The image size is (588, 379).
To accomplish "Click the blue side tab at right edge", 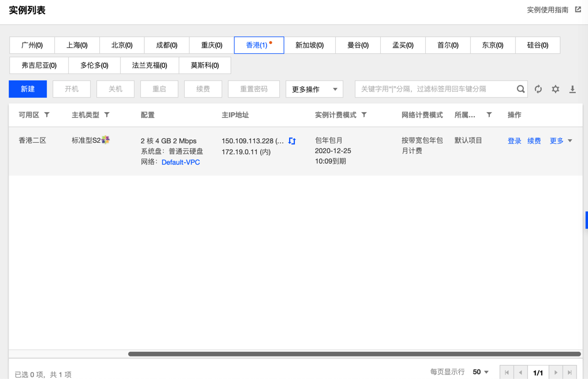I will [x=586, y=220].
